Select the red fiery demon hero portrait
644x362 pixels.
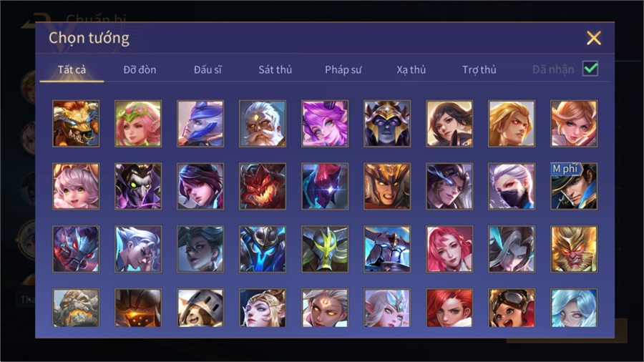click(263, 186)
